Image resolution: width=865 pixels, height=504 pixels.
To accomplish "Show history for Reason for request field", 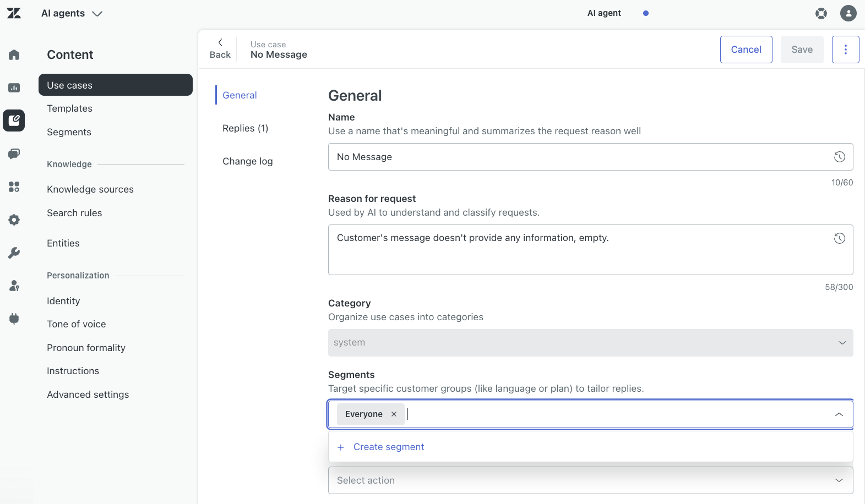I will (x=840, y=238).
